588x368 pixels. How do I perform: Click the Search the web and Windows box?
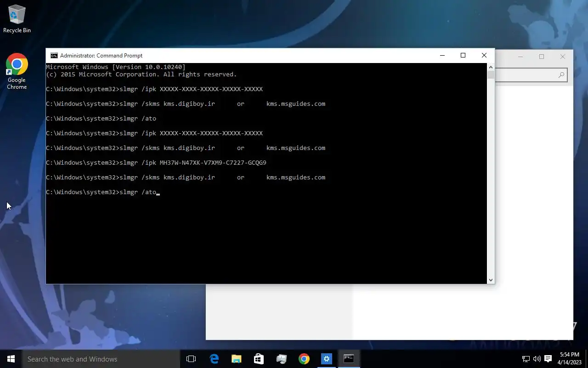point(101,359)
